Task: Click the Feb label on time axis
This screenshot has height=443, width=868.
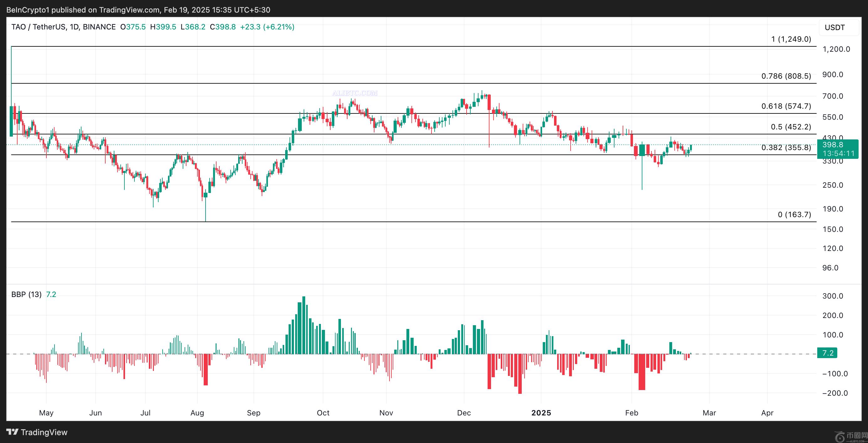Action: 631,413
